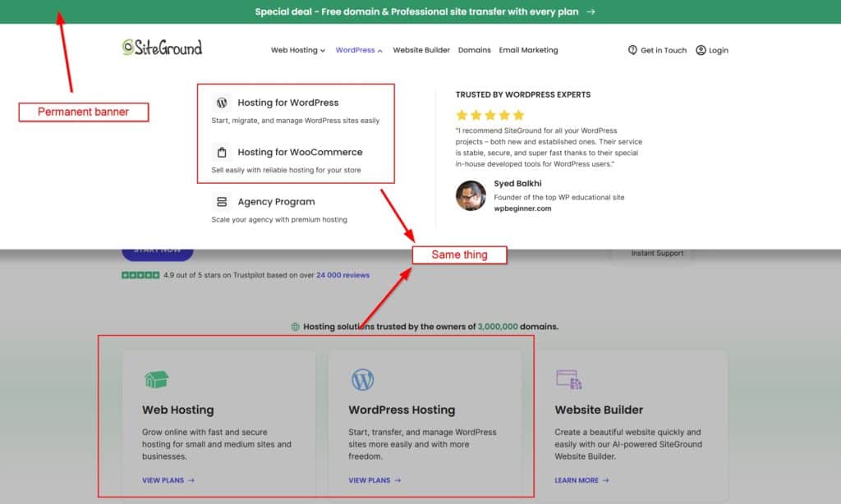Click the Get in Touch help icon
This screenshot has width=841, height=504.
click(632, 50)
